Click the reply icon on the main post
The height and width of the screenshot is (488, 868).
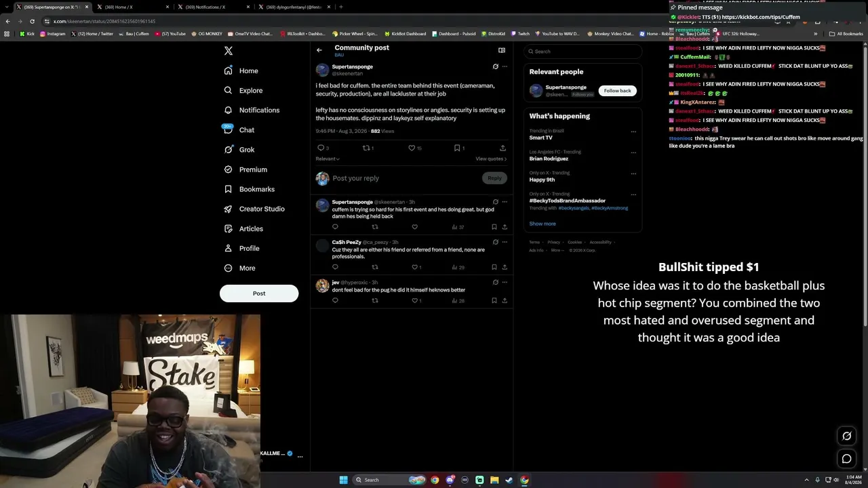coord(321,148)
